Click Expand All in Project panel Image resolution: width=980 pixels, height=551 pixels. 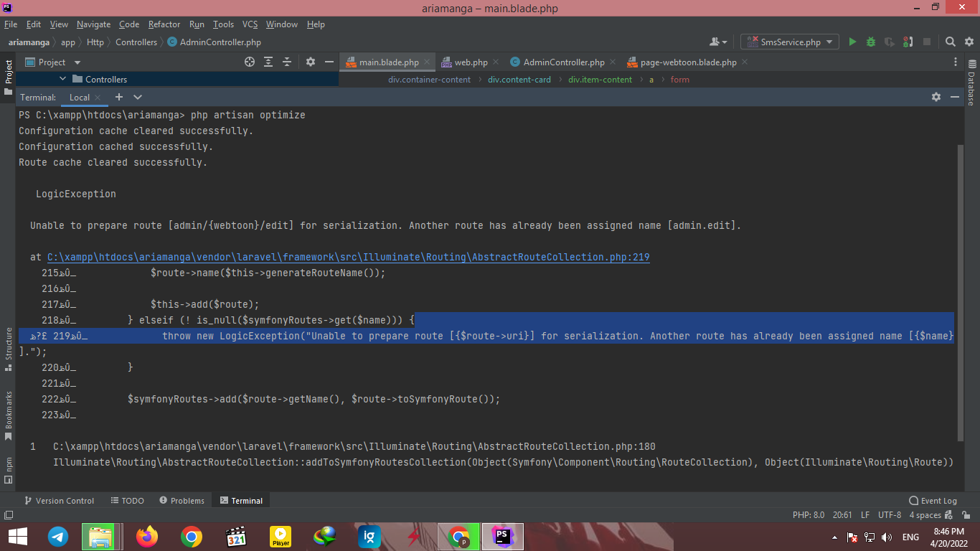coord(268,62)
